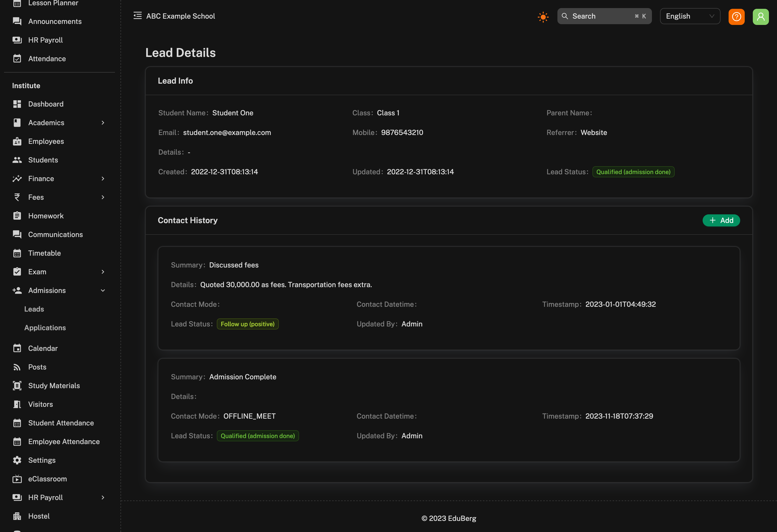Click the Website referrer value

point(594,132)
